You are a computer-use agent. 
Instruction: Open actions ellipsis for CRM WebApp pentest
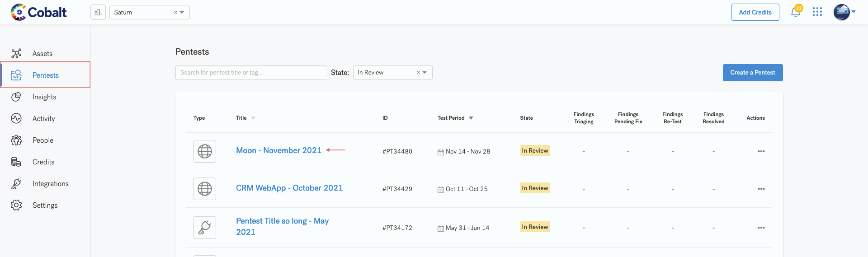[x=761, y=189]
